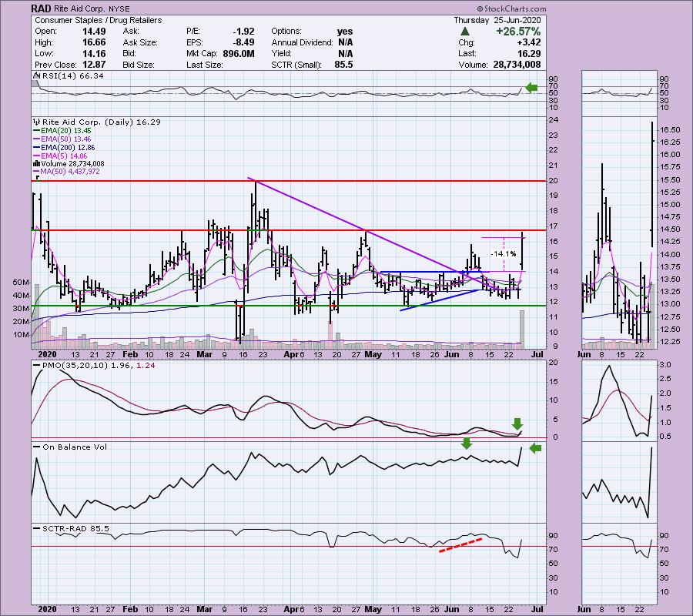Screen dimensions: 693x616
Task: Select the EMA(5) 14.06 legend entry
Action: click(61, 156)
